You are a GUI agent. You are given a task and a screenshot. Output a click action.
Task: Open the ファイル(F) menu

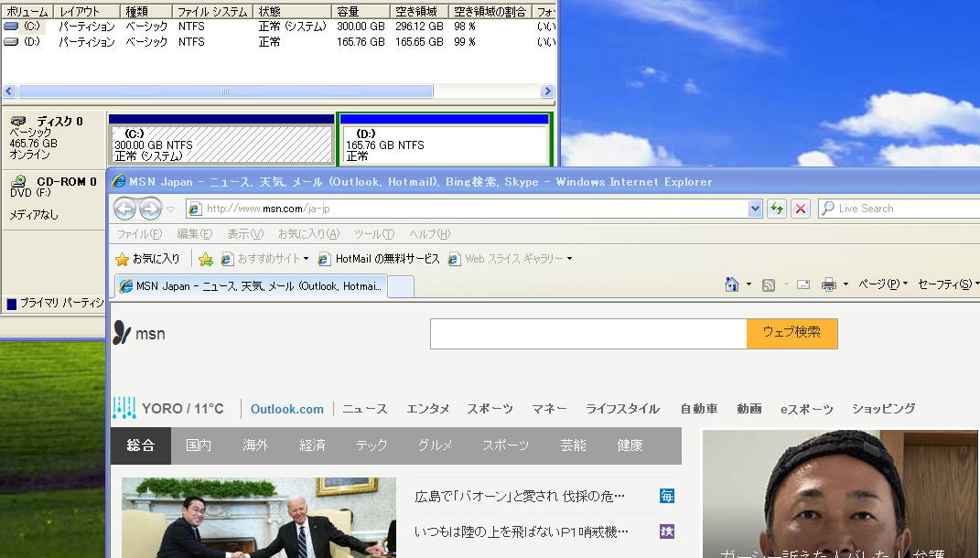click(x=139, y=233)
